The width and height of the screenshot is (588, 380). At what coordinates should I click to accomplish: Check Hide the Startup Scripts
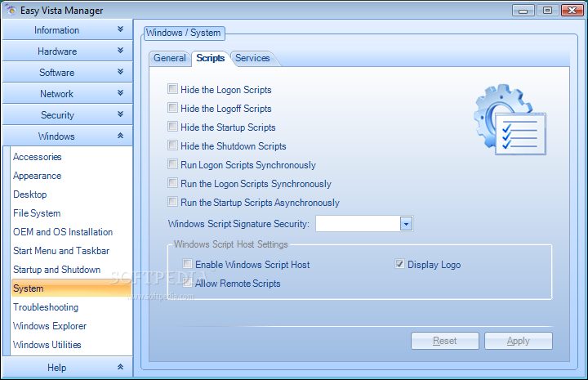coord(172,127)
